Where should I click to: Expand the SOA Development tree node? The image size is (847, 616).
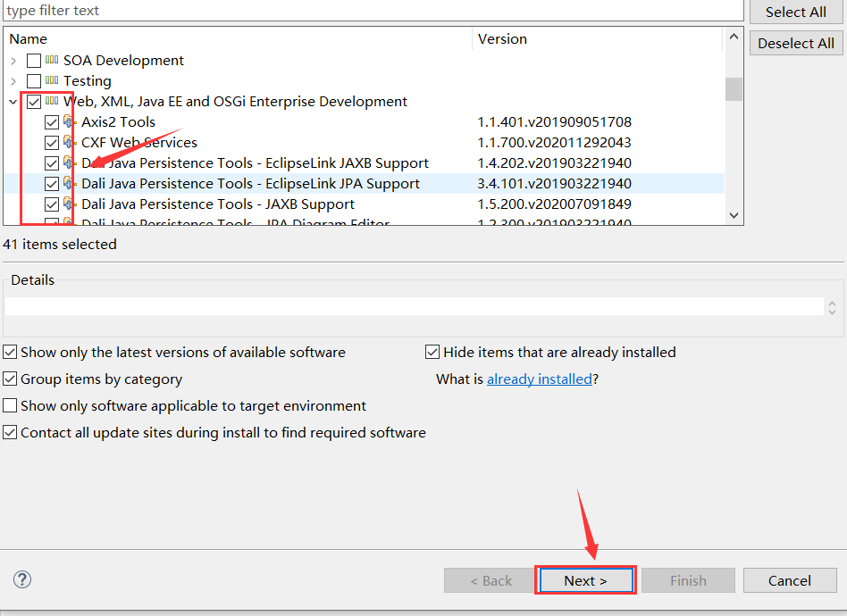(13, 61)
